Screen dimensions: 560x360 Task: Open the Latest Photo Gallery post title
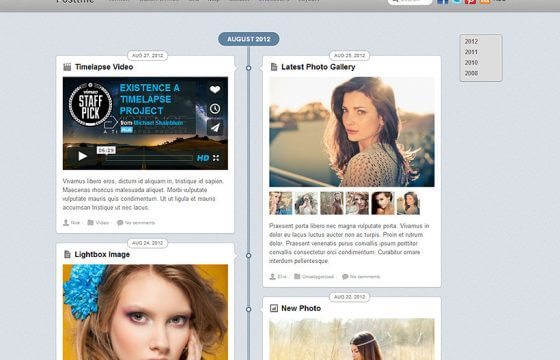318,67
